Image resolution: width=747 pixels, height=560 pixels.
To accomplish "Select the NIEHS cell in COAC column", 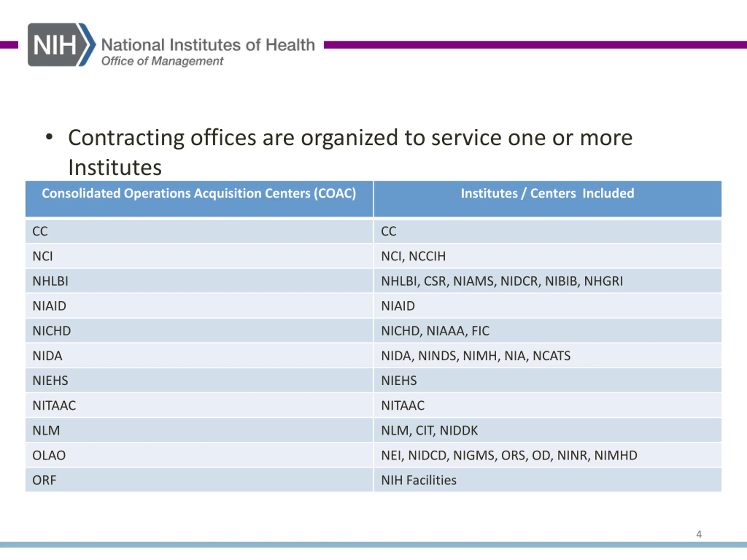I will (x=50, y=380).
